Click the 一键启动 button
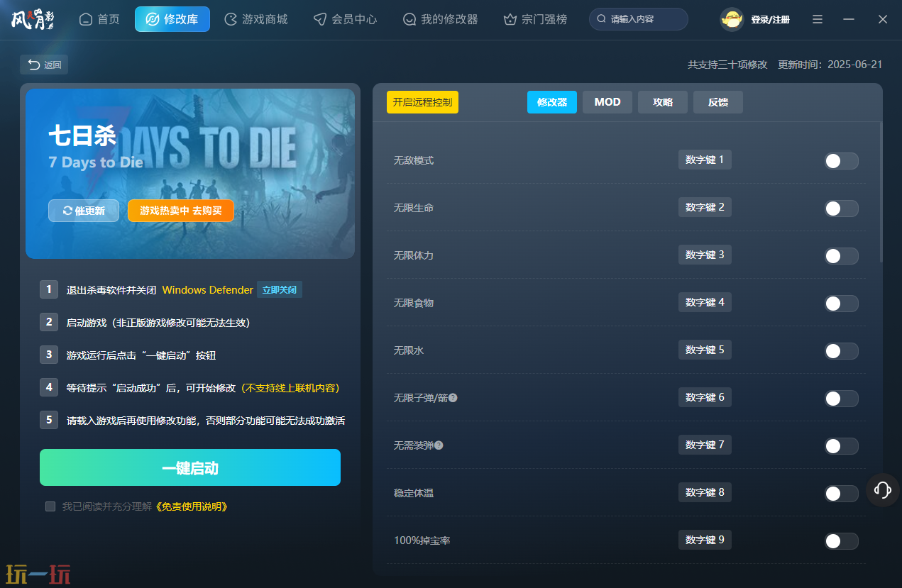The width and height of the screenshot is (902, 588). pos(190,467)
